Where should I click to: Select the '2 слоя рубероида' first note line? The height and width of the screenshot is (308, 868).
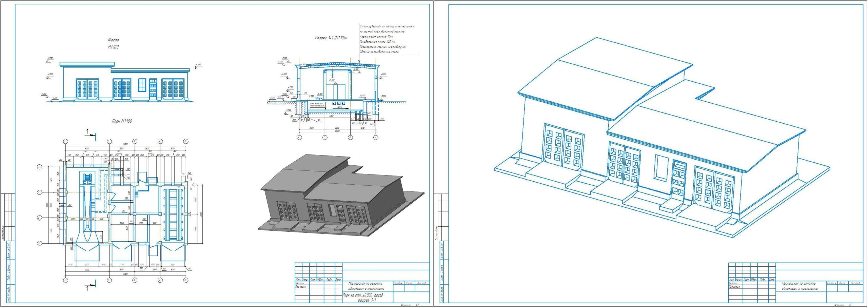387,26
